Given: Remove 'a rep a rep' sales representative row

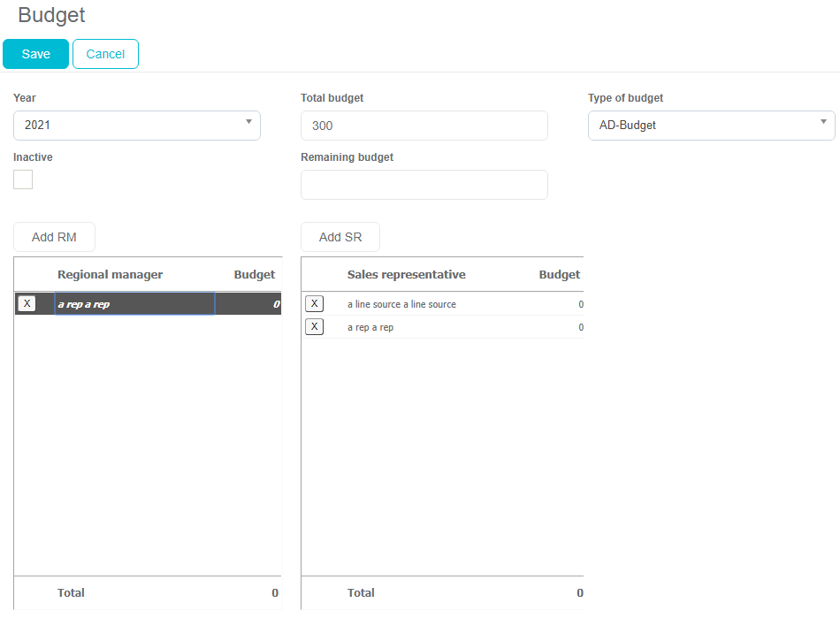Looking at the screenshot, I should 314,327.
